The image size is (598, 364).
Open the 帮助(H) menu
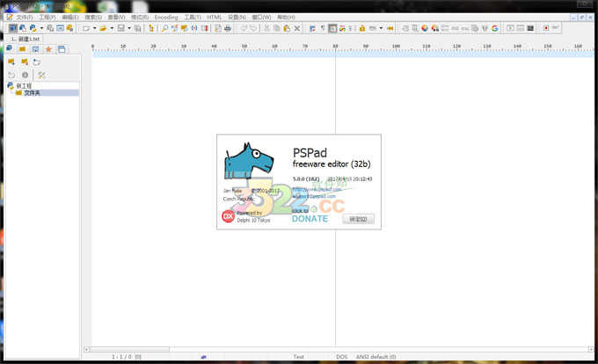coord(286,18)
